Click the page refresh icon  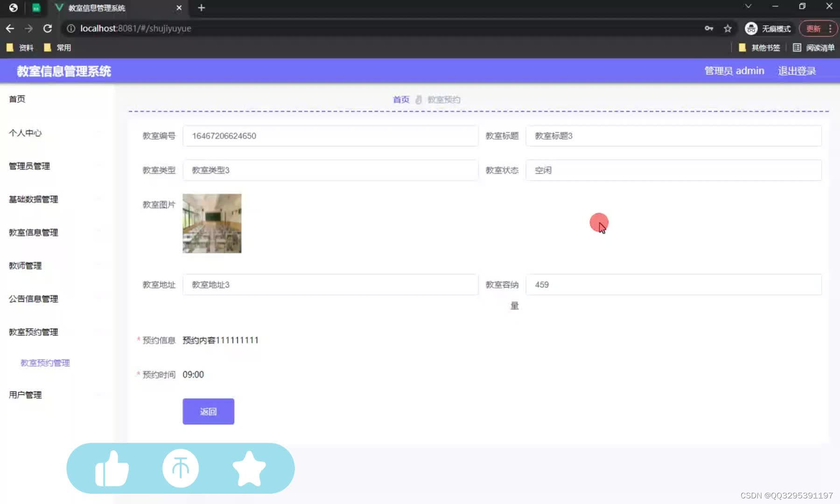(48, 28)
